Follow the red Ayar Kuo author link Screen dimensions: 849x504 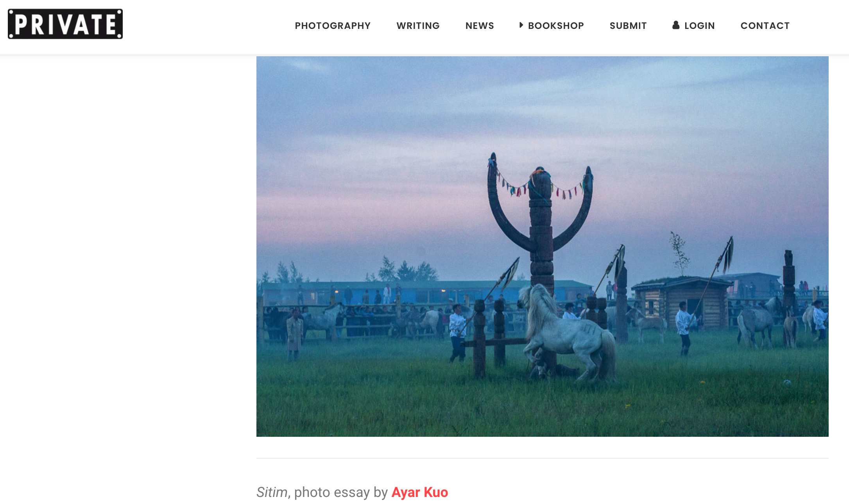point(420,492)
